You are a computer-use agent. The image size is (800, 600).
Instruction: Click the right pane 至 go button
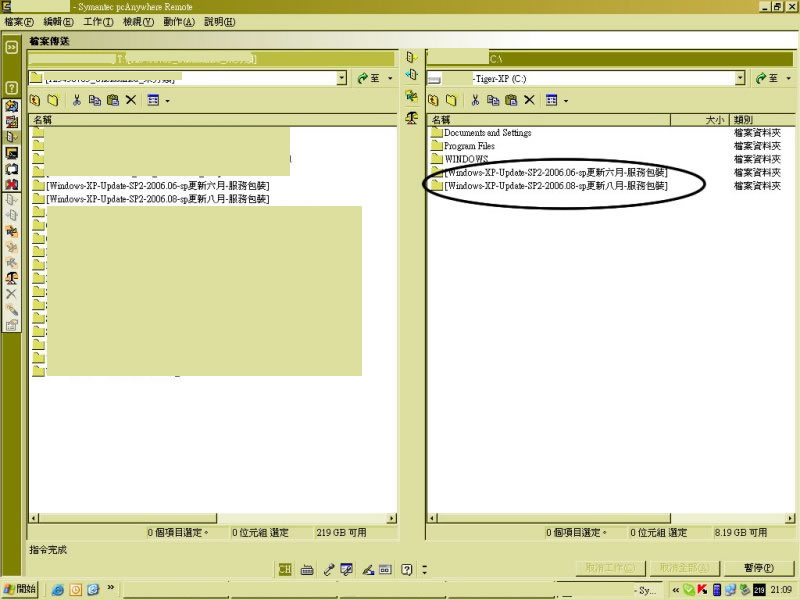pyautogui.click(x=767, y=78)
